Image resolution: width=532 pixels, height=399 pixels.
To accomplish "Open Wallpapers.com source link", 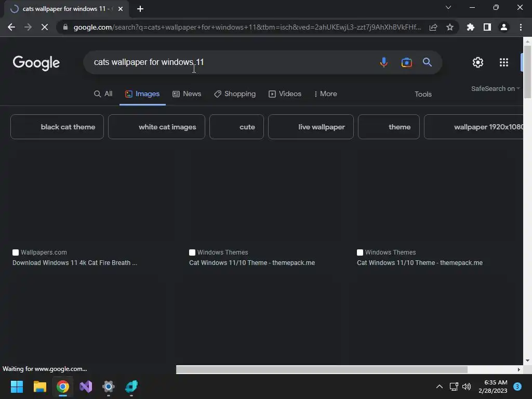I will [39, 252].
